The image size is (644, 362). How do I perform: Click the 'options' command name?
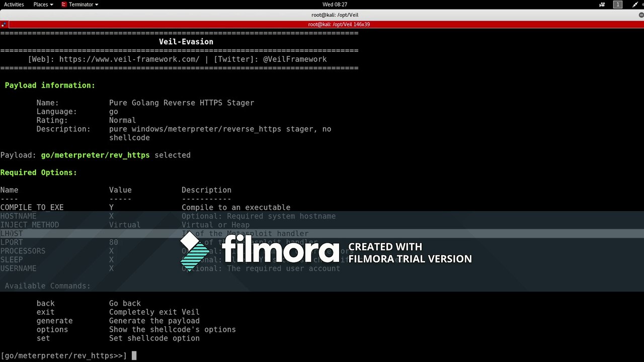pos(52,329)
